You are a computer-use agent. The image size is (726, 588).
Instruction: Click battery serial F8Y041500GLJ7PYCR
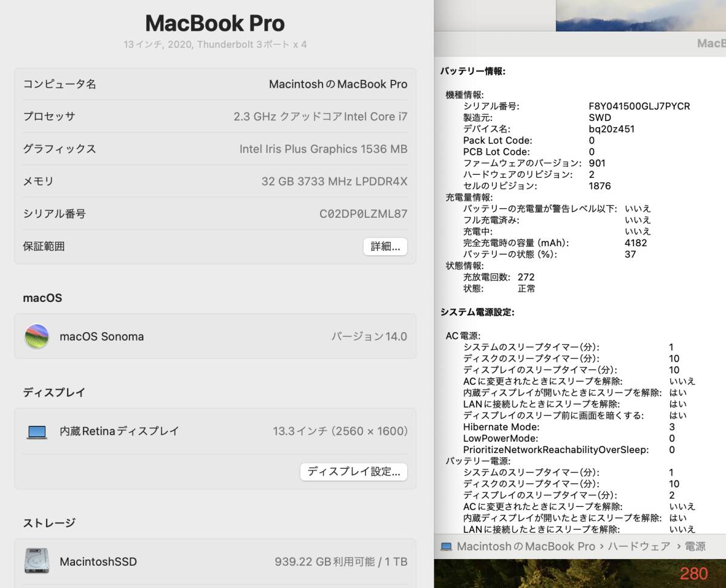pos(639,106)
